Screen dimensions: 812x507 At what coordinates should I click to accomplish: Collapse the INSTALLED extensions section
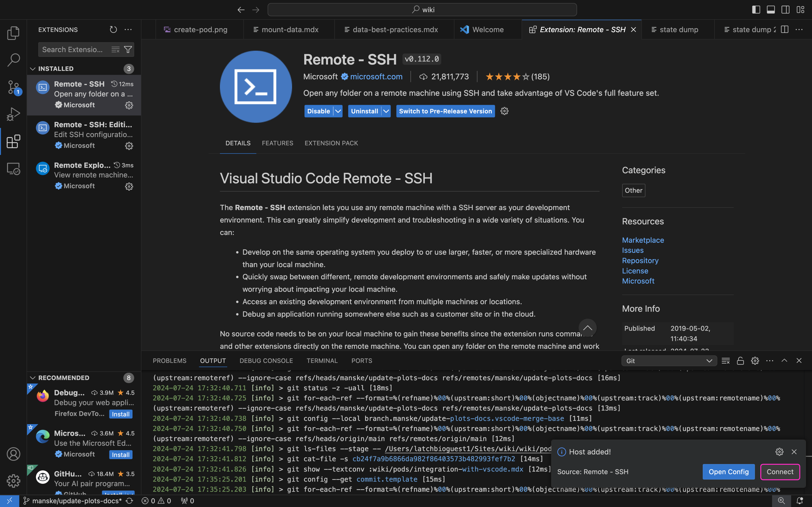pyautogui.click(x=33, y=69)
